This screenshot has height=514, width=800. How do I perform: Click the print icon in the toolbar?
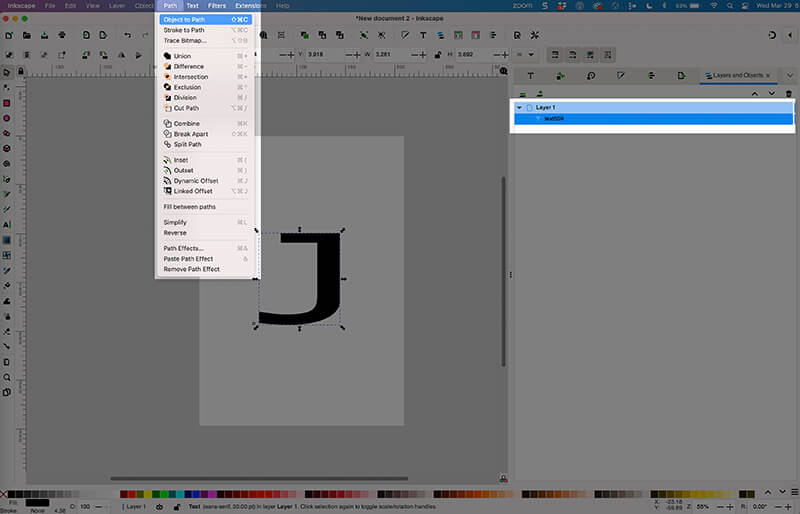pyautogui.click(x=63, y=36)
